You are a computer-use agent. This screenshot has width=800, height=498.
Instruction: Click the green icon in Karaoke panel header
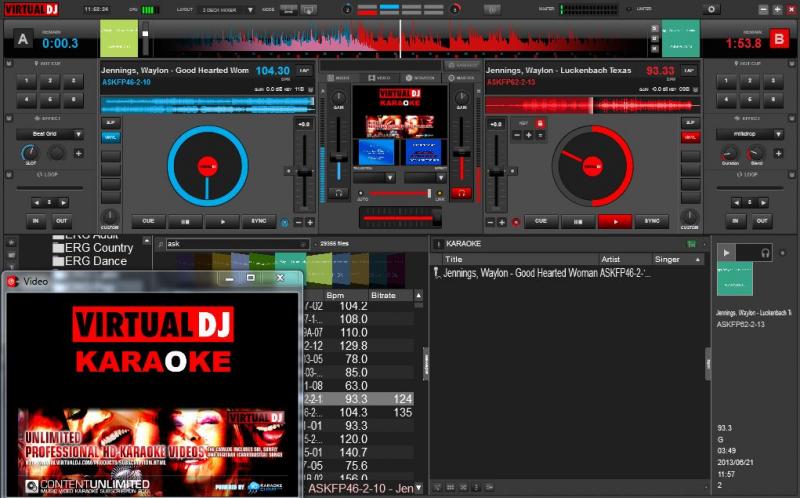point(691,244)
